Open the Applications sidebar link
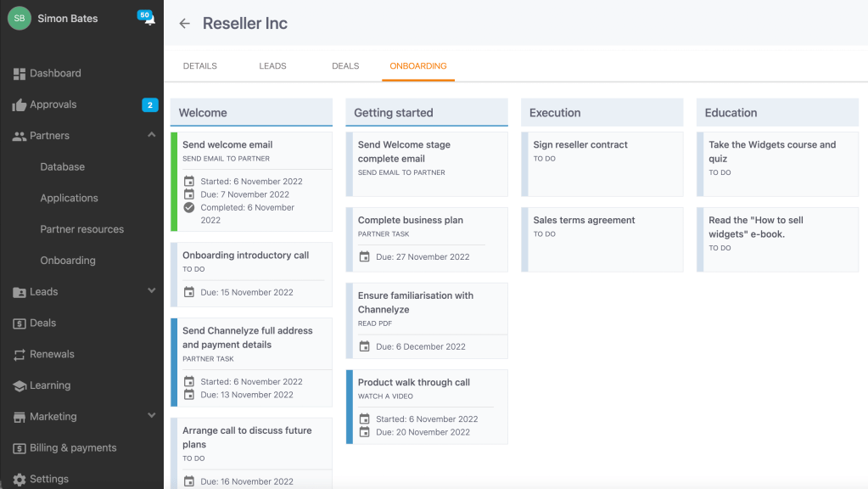 pos(69,198)
